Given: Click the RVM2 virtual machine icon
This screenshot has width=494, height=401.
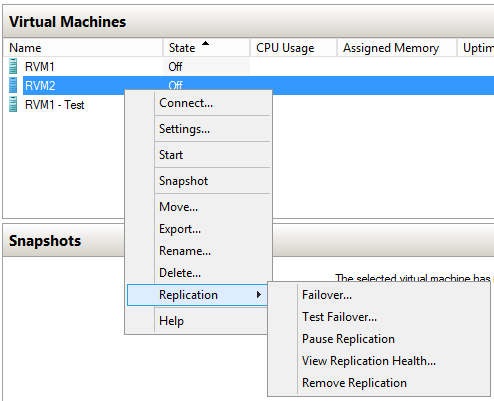Looking at the screenshot, I should pyautogui.click(x=13, y=85).
